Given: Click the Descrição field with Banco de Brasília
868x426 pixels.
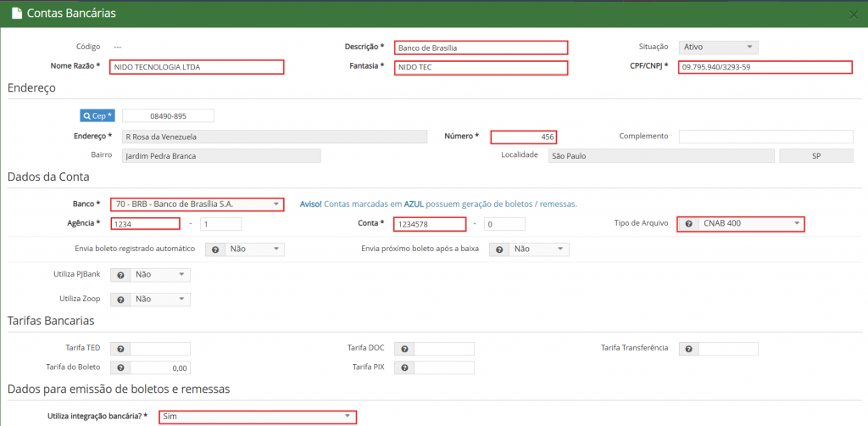Looking at the screenshot, I should [481, 48].
